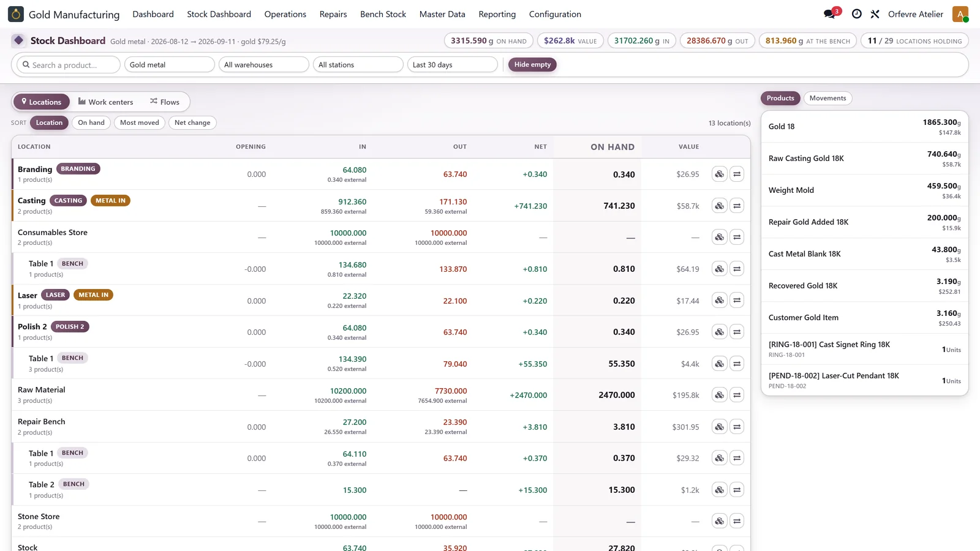Show movements arrows for Branding row
This screenshot has width=980, height=551.
pos(737,174)
